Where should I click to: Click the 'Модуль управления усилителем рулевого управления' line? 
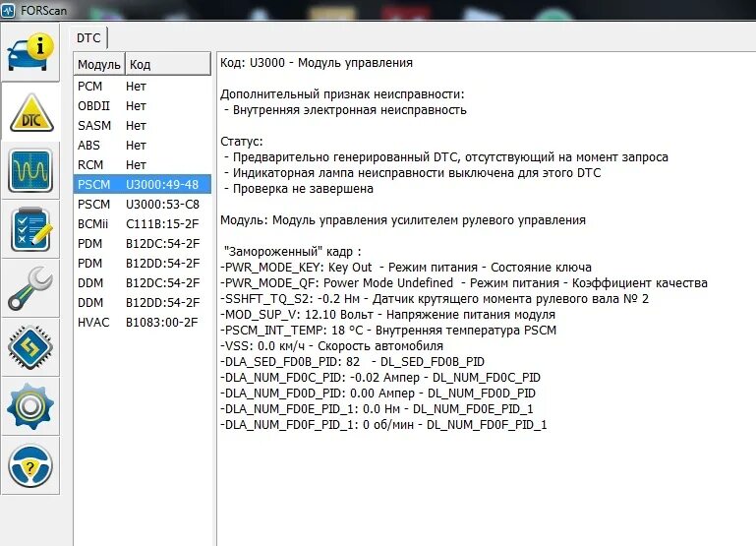403,220
